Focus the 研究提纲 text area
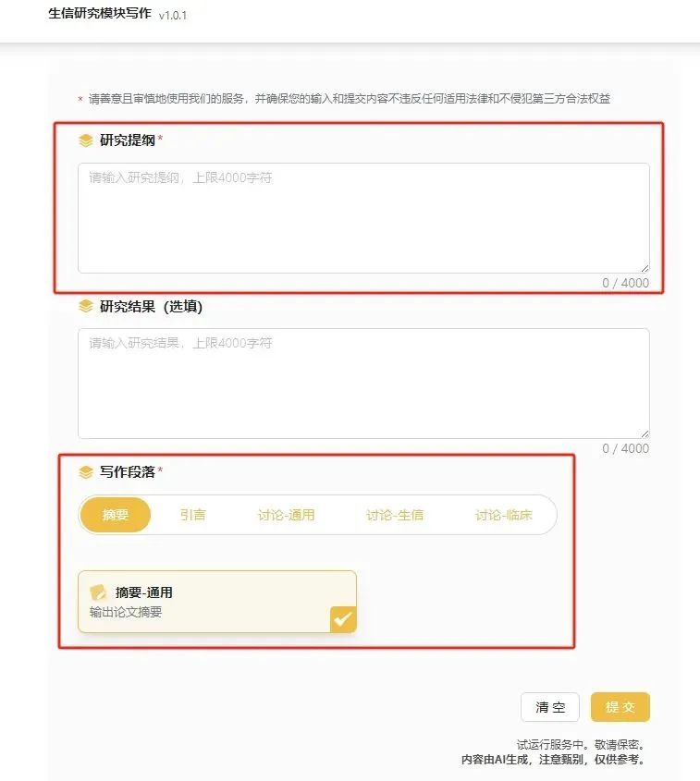 pos(363,218)
